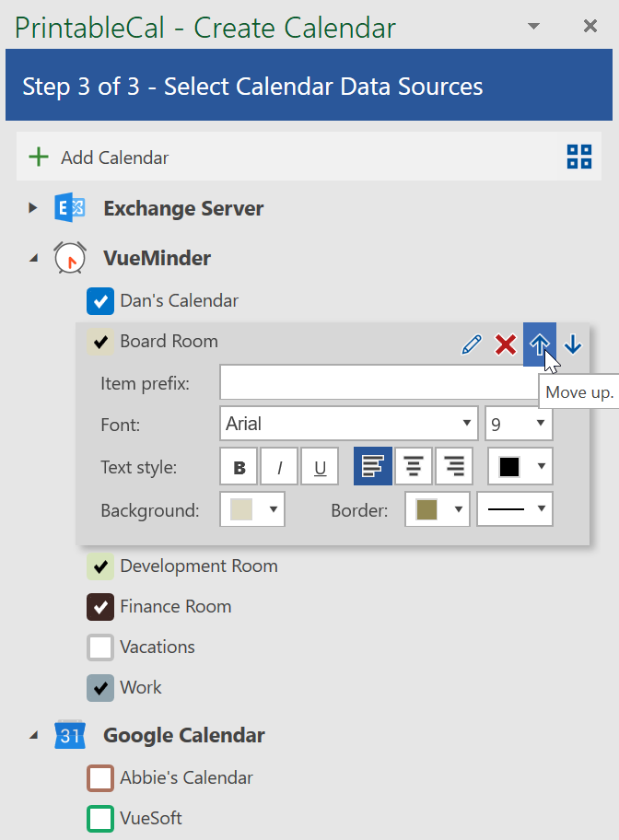Open the Background color swatch picker
The image size is (619, 840).
coord(252,509)
